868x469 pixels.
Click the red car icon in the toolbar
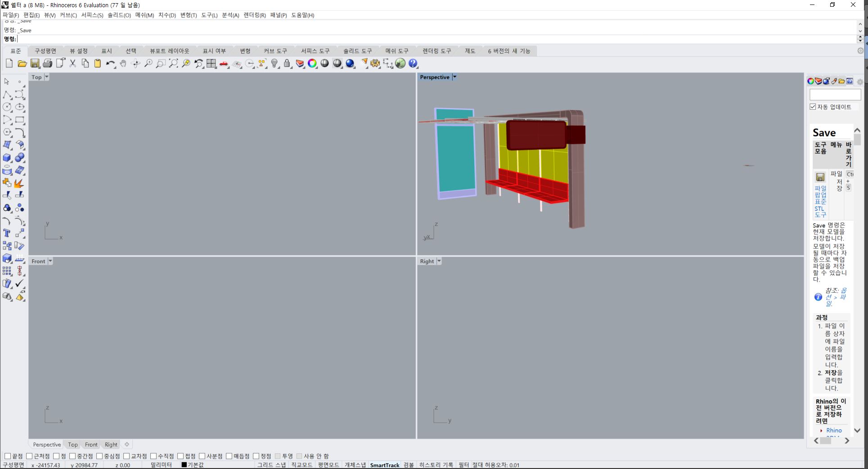click(224, 63)
